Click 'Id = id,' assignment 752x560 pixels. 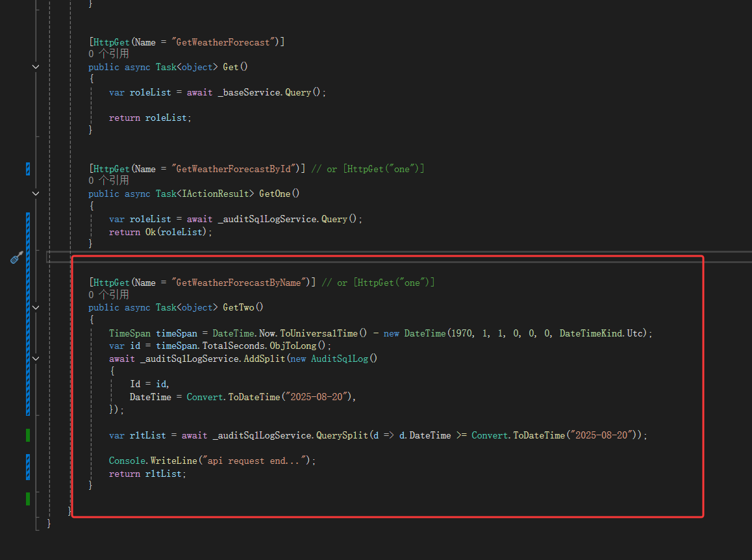(149, 384)
